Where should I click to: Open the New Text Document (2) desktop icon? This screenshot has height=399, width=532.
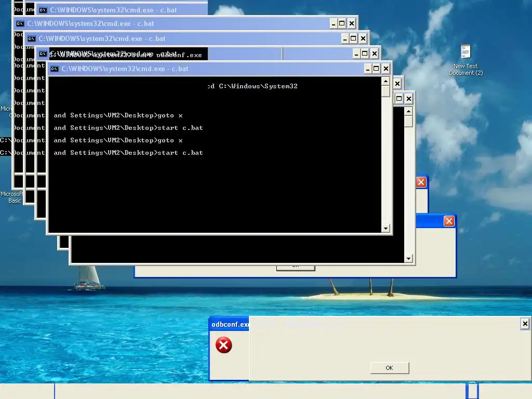click(x=465, y=60)
